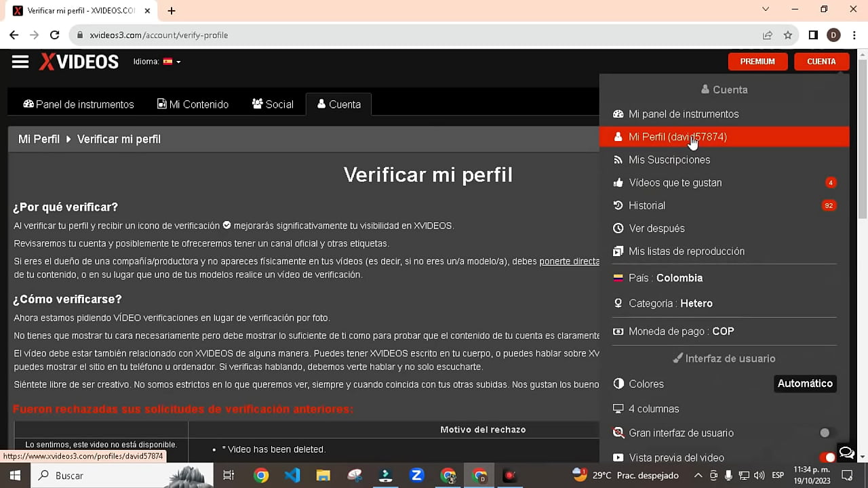Click the share page icon
Viewport: 868px width, 488px height.
(x=768, y=35)
